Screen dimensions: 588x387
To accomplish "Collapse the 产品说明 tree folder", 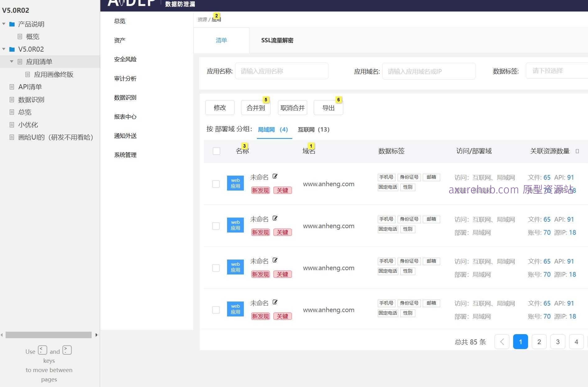I will click(4, 24).
